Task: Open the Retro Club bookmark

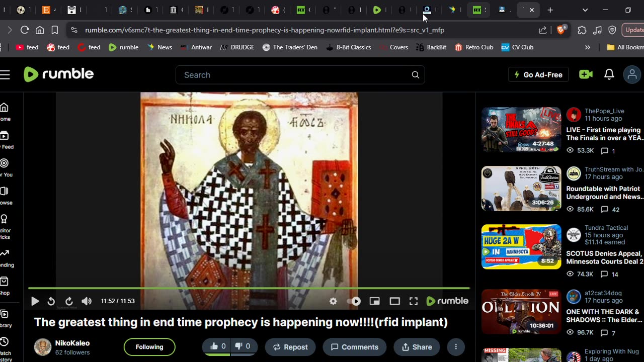Action: click(x=473, y=47)
